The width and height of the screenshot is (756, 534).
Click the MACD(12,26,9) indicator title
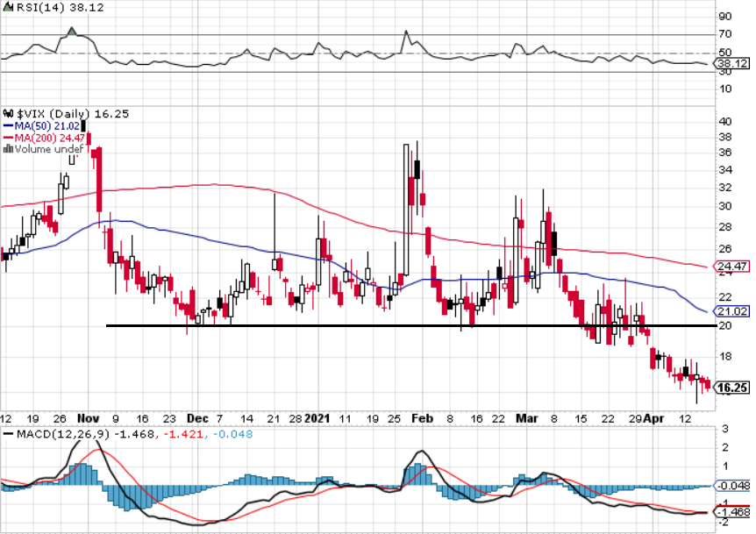pos(63,434)
